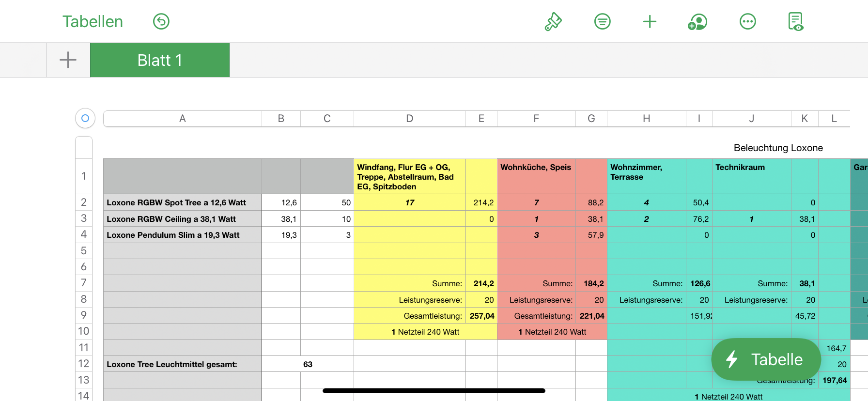868x401 pixels.
Task: Tap the insert plus icon in toolbar
Action: coord(650,21)
